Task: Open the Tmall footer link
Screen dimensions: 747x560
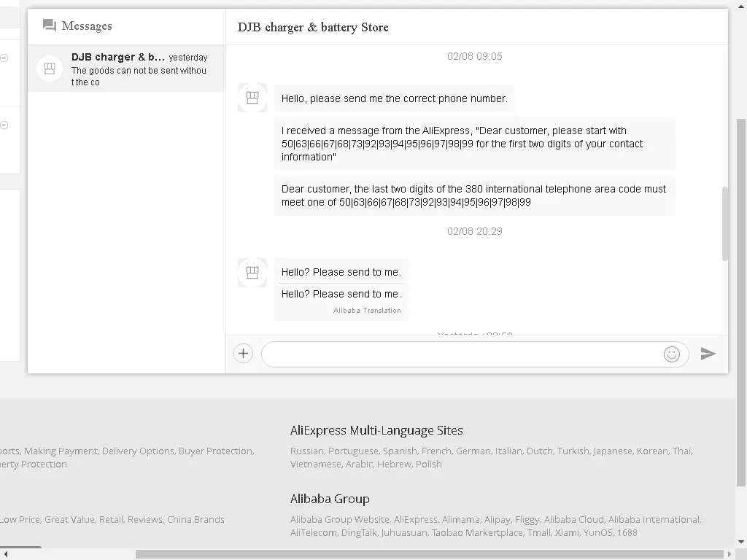Action: click(x=538, y=533)
